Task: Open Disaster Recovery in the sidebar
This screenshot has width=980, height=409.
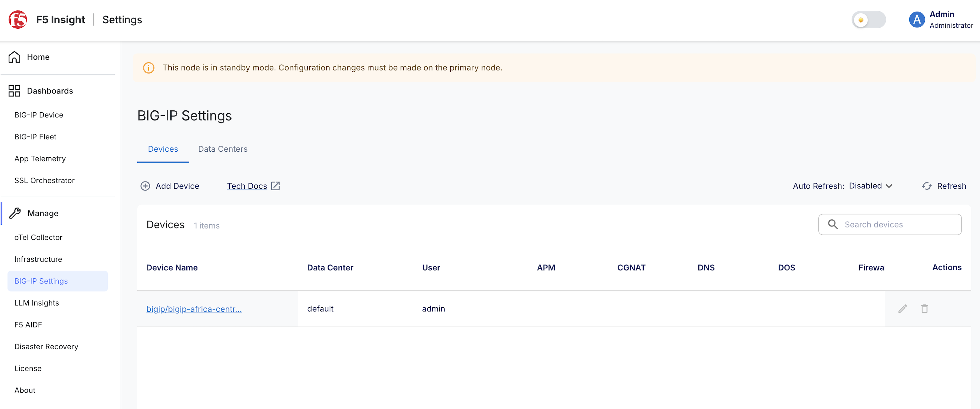Action: pyautogui.click(x=47, y=346)
